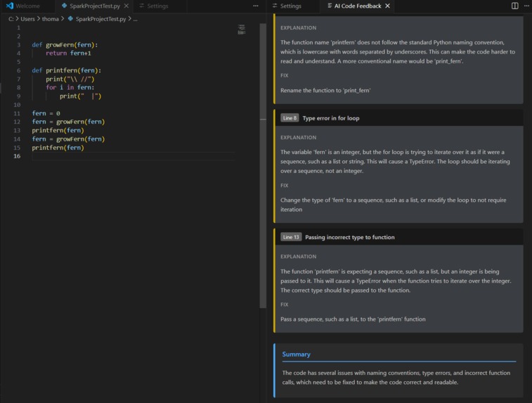Select the AI Code Feedback tab
Screen dimensions: 532x403
tap(358, 6)
